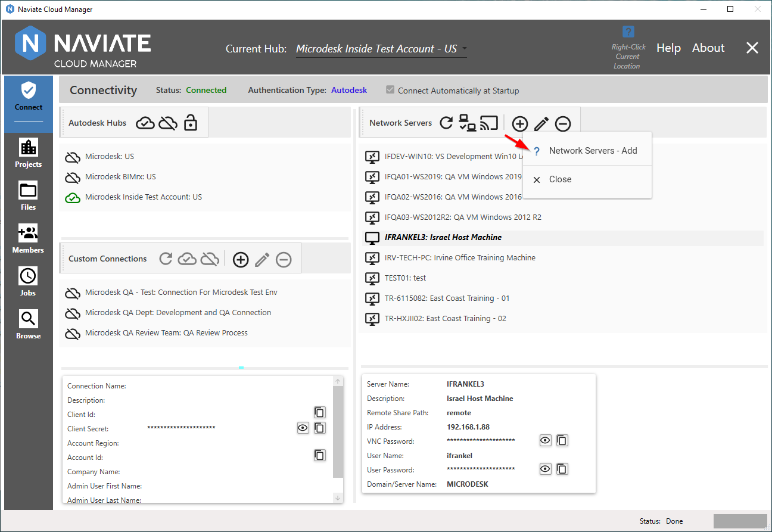Close the app with the white X

click(x=752, y=48)
